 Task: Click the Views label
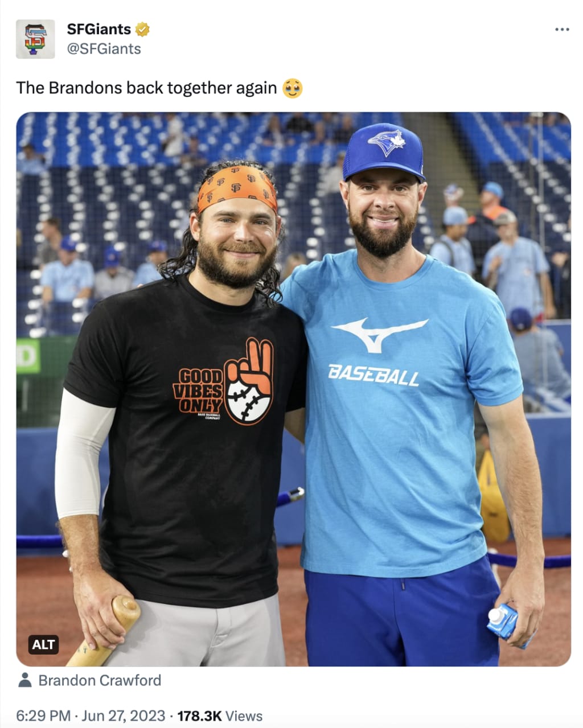coord(244,715)
